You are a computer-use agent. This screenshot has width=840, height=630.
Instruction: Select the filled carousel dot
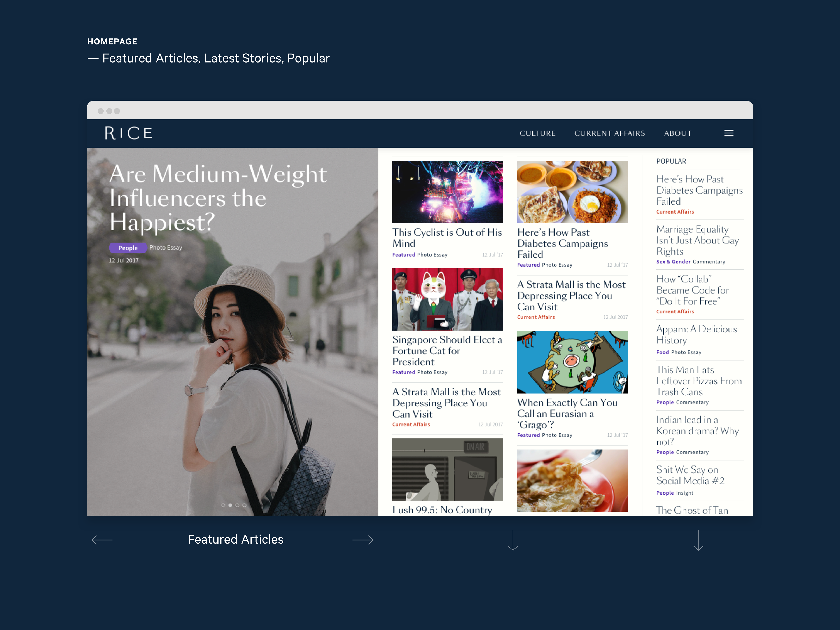[230, 505]
